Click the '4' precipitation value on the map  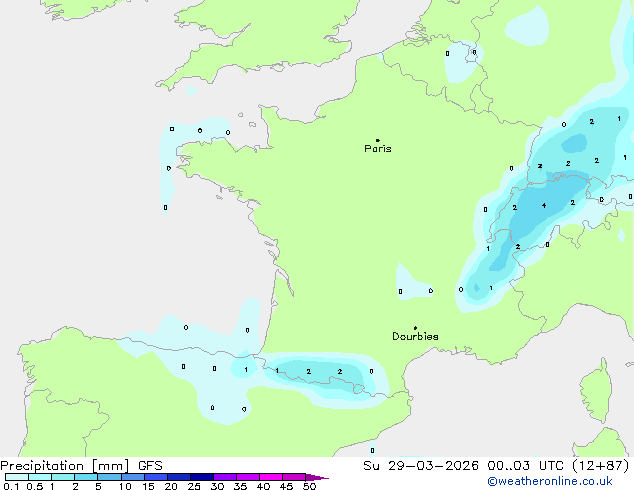click(544, 206)
